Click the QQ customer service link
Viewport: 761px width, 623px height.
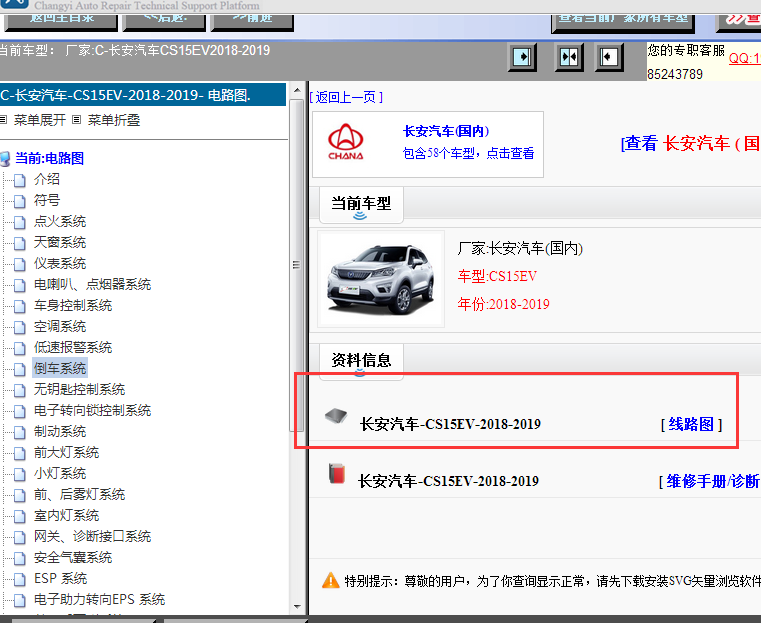click(x=744, y=58)
